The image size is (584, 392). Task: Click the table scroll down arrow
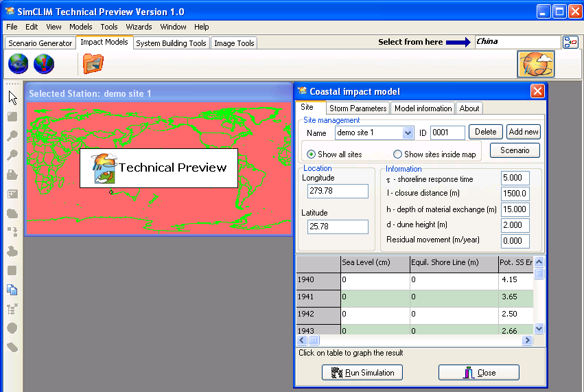pos(539,328)
